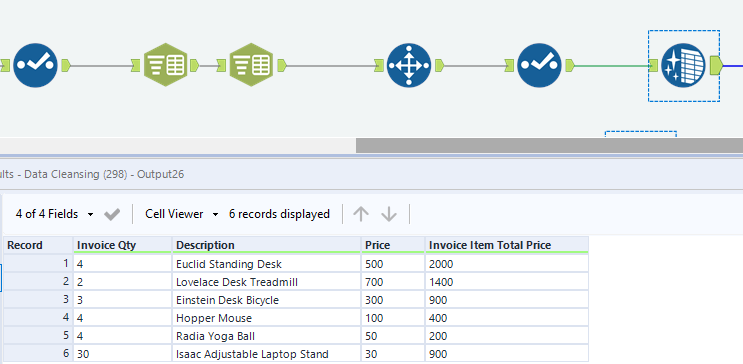
Task: Click the Description column header
Action: (x=266, y=245)
